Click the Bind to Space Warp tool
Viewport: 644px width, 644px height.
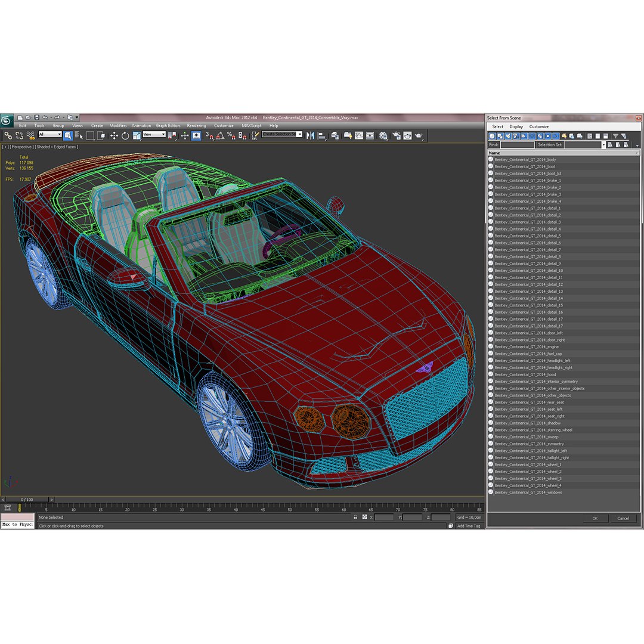[x=31, y=135]
